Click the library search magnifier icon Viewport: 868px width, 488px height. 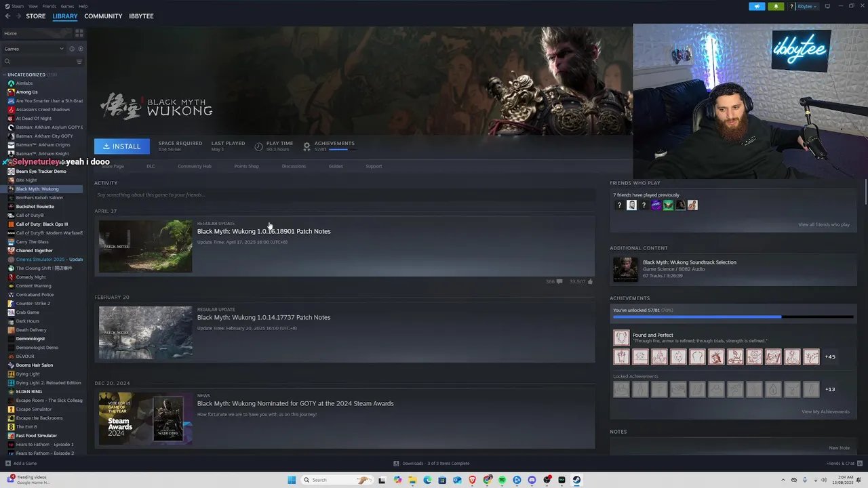point(7,62)
